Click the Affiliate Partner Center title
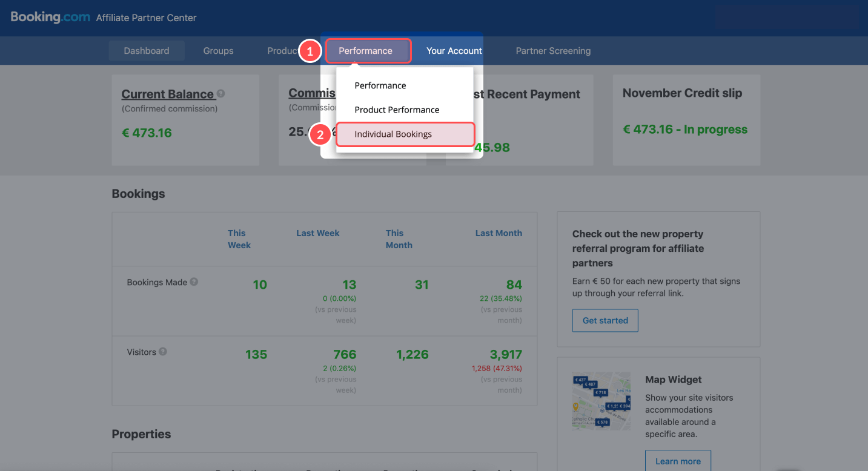The image size is (868, 471). pos(147,18)
